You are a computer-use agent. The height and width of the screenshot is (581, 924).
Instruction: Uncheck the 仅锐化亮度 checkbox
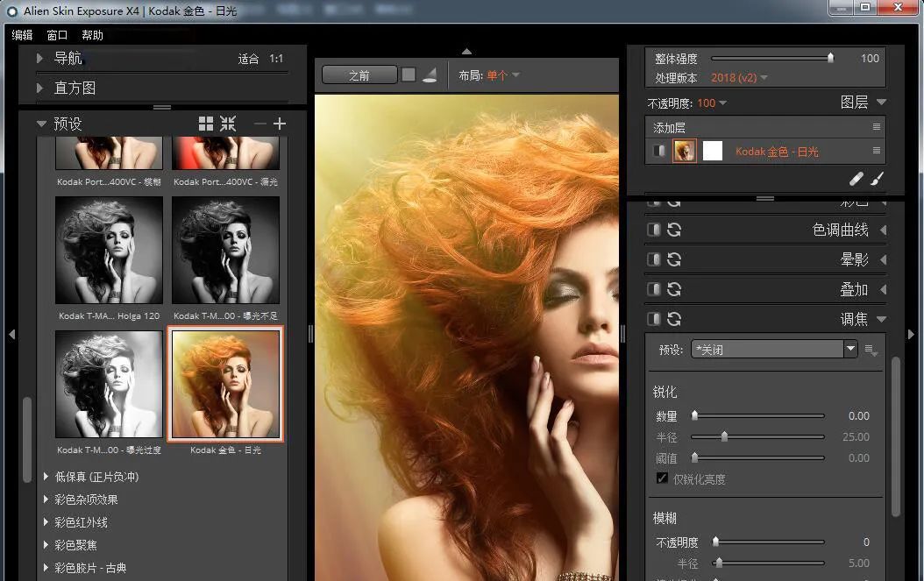coord(663,478)
